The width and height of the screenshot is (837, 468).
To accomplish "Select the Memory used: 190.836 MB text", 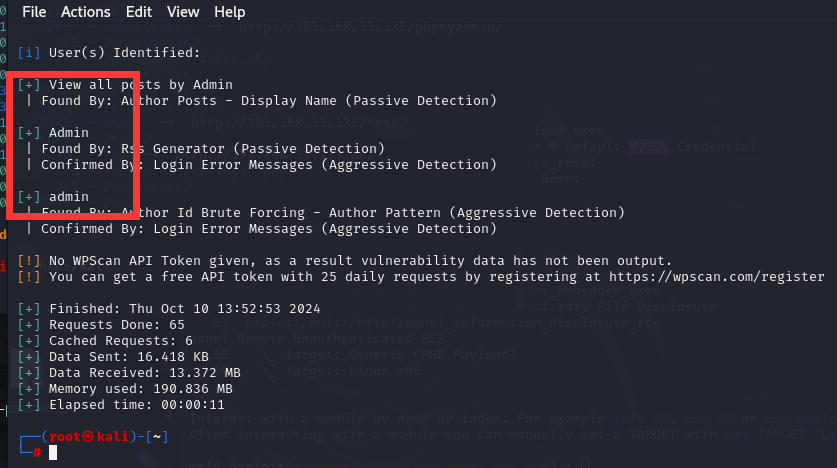I will click(x=141, y=389).
